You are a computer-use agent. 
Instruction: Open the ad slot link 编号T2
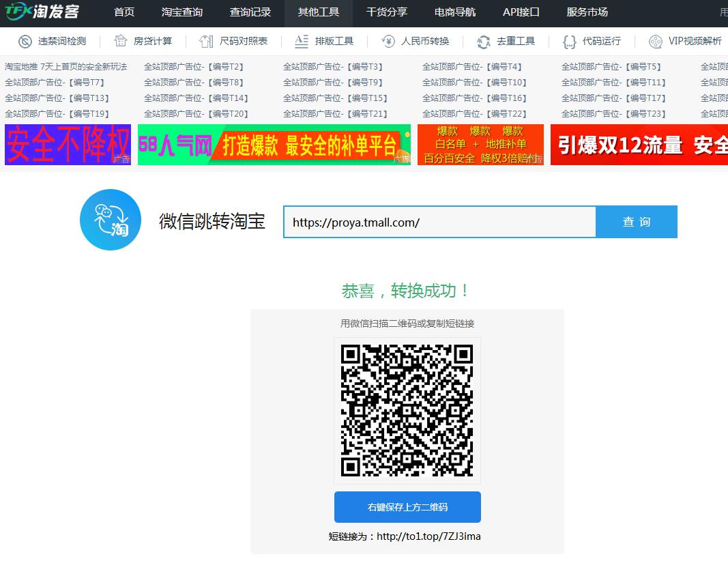pyautogui.click(x=194, y=67)
